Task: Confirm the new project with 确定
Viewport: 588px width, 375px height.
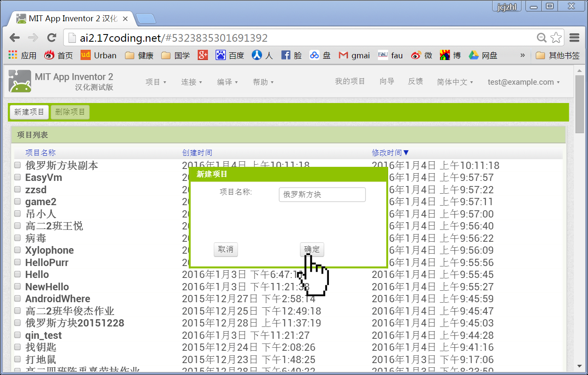Action: point(312,249)
